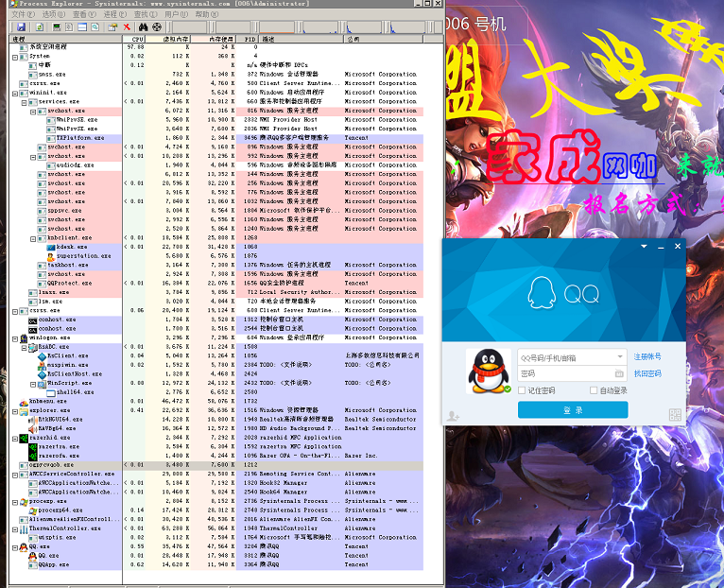This screenshot has width=724, height=588.
Task: Click the winlogon.exe process icon
Action: (24, 338)
